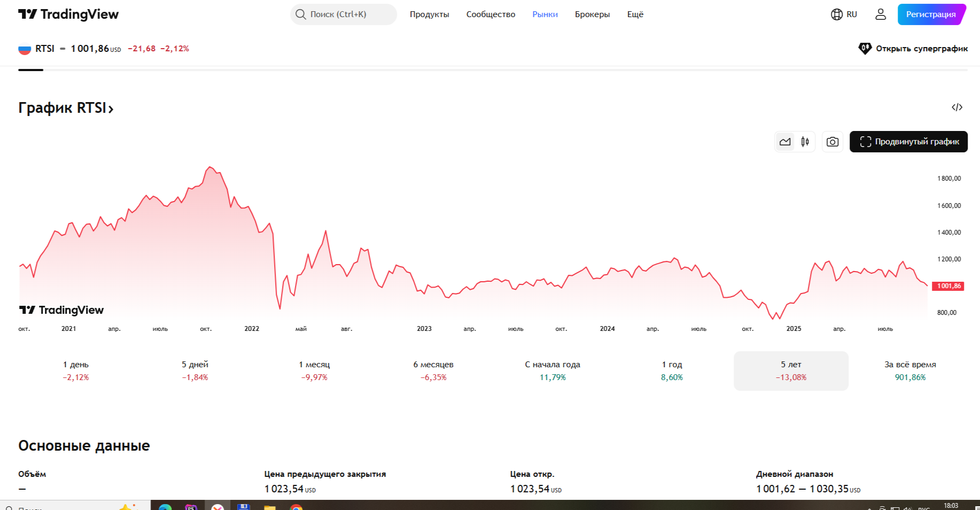The width and height of the screenshot is (980, 510).
Task: Go to the Рынки menu item
Action: click(545, 14)
